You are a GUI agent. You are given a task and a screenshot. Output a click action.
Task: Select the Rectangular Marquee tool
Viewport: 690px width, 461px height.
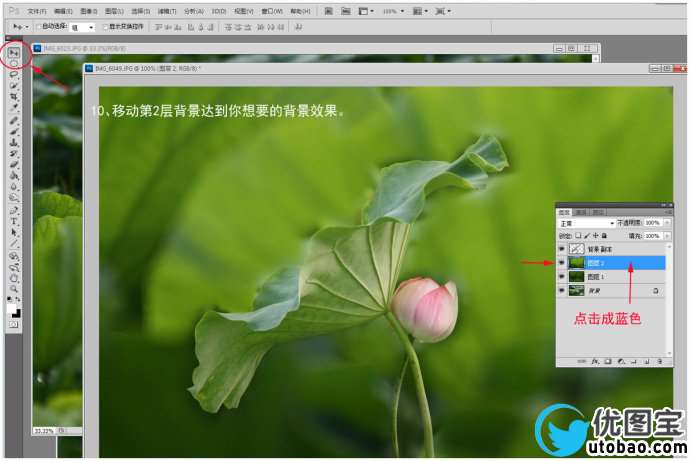coord(14,63)
